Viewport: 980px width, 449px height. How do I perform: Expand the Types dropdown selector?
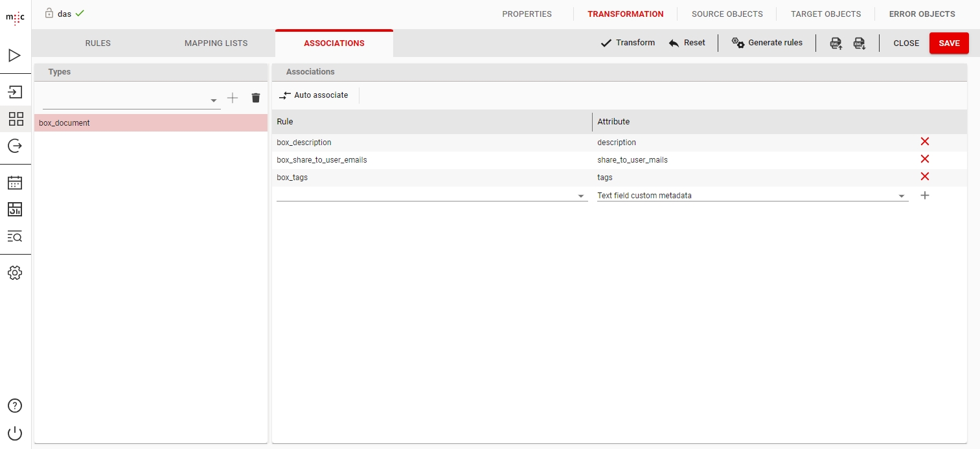point(214,100)
